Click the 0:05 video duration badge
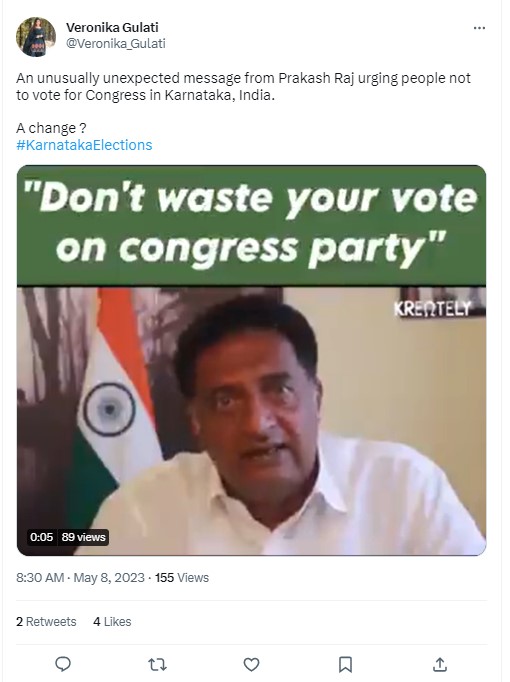The width and height of the screenshot is (510, 682). pyautogui.click(x=41, y=537)
